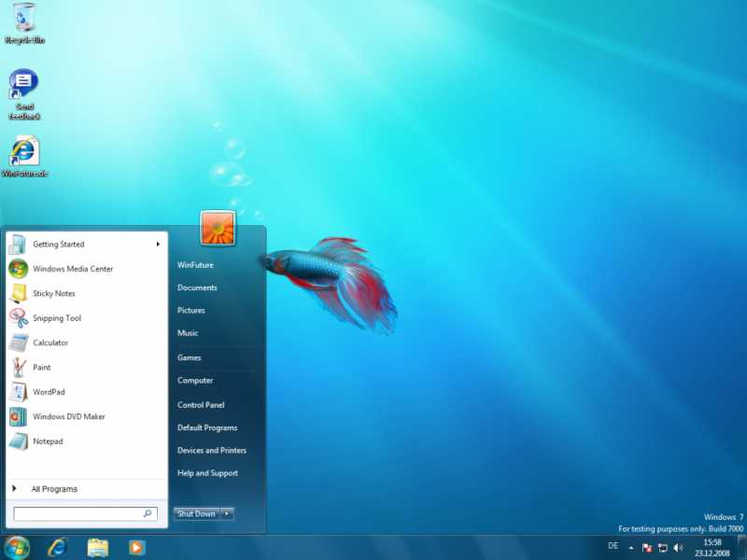
Task: Open Help and Support
Action: point(207,473)
